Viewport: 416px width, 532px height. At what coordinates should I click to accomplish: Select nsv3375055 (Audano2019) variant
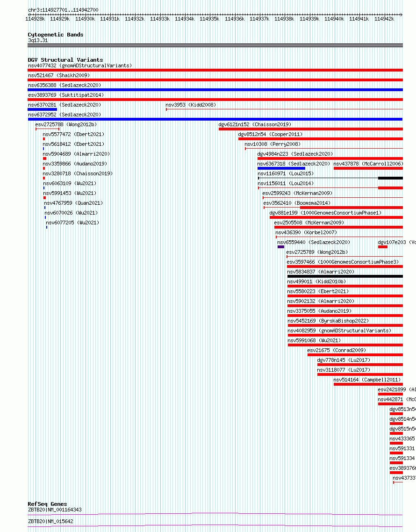coord(319,311)
